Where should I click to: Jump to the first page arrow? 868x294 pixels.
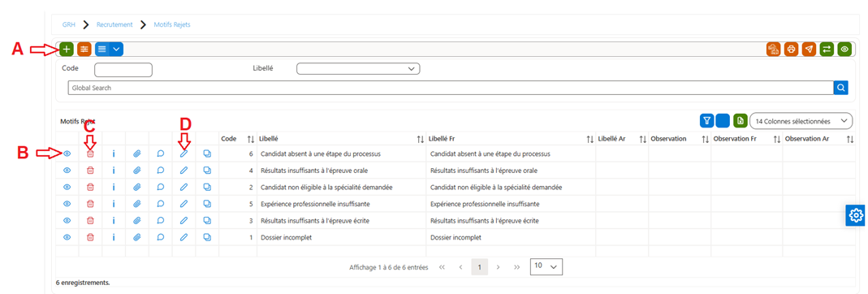(x=442, y=267)
